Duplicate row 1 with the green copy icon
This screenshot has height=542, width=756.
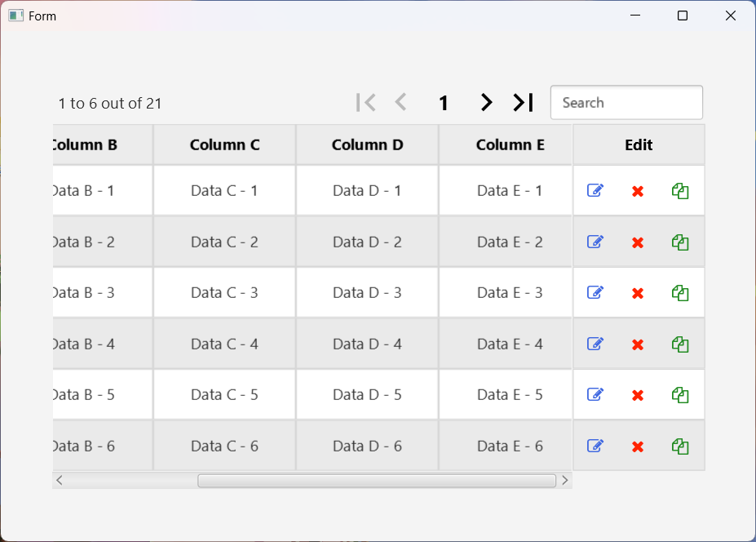(680, 190)
